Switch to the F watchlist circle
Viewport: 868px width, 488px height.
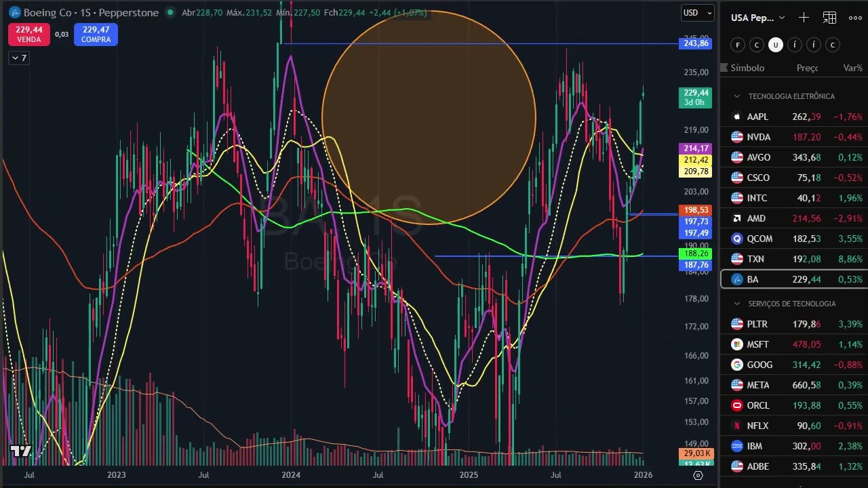pyautogui.click(x=737, y=45)
